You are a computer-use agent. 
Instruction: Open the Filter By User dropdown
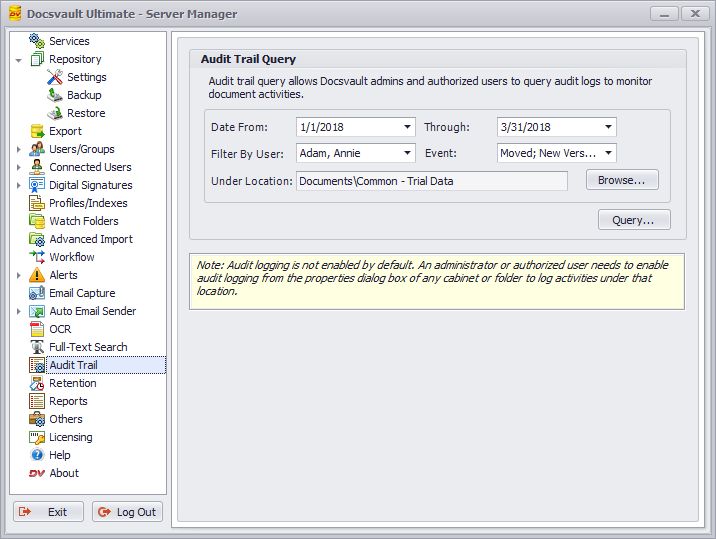pyautogui.click(x=407, y=153)
